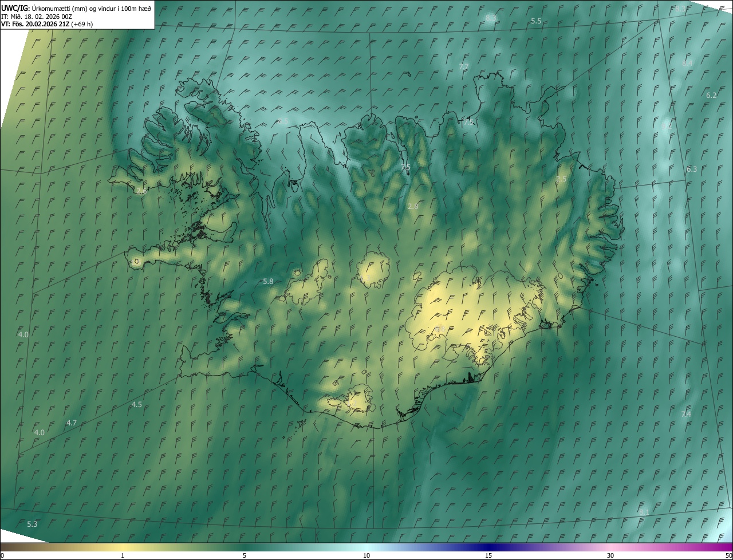Screen dimensions: 733x560
Task: Select the 'VT: Fös. 20.02.2026 21Z (+69 h)' line
Action: tap(47, 24)
